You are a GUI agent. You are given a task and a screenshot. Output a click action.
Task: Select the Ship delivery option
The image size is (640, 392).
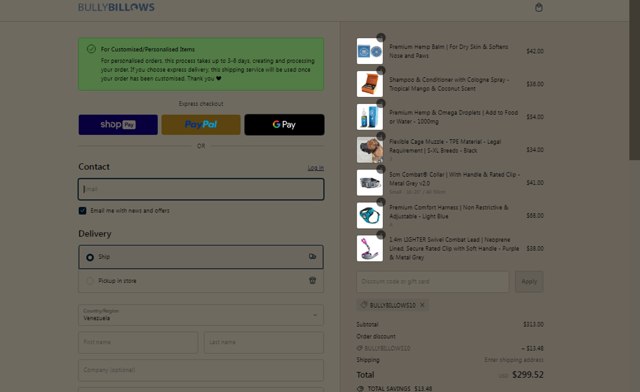201,257
